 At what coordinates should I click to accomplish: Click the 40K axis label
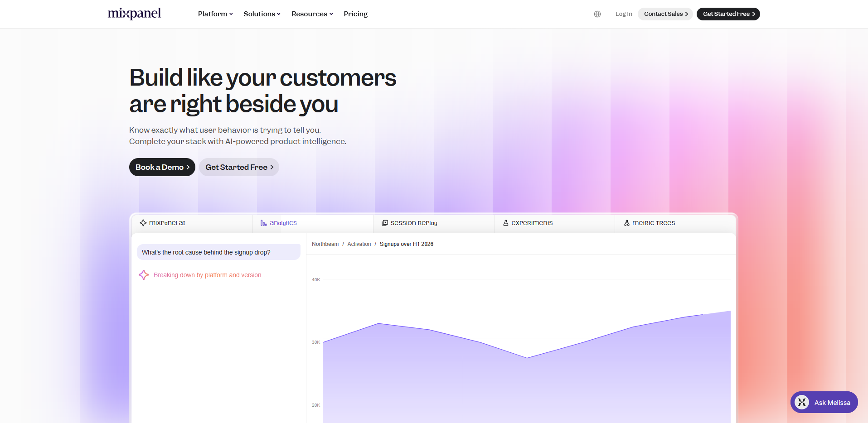pyautogui.click(x=316, y=280)
